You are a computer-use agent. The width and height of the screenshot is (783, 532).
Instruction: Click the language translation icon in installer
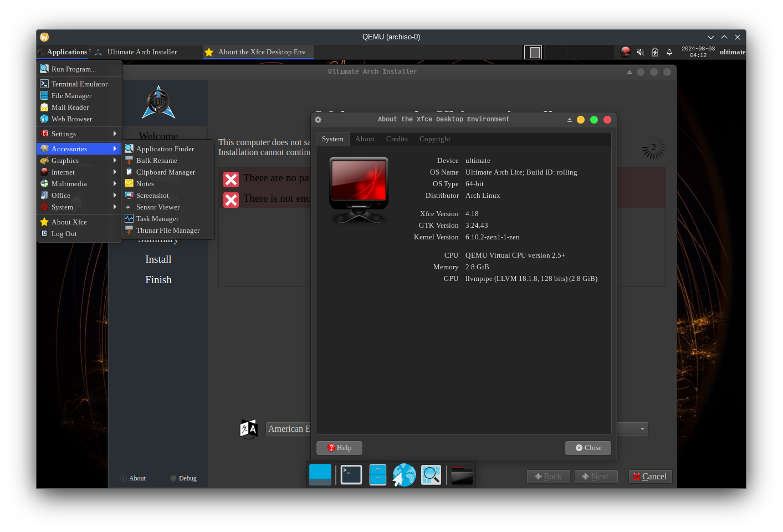[x=249, y=429]
